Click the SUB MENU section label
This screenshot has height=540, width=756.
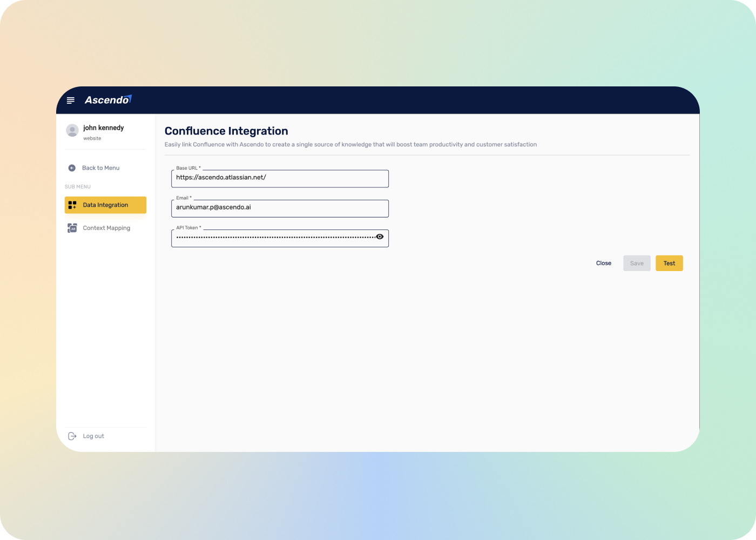coord(78,187)
